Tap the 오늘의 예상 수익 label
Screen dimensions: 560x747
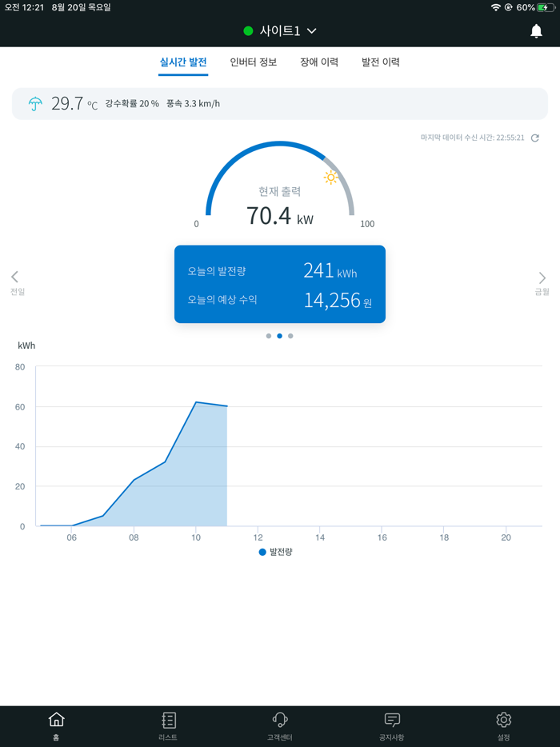[222, 300]
